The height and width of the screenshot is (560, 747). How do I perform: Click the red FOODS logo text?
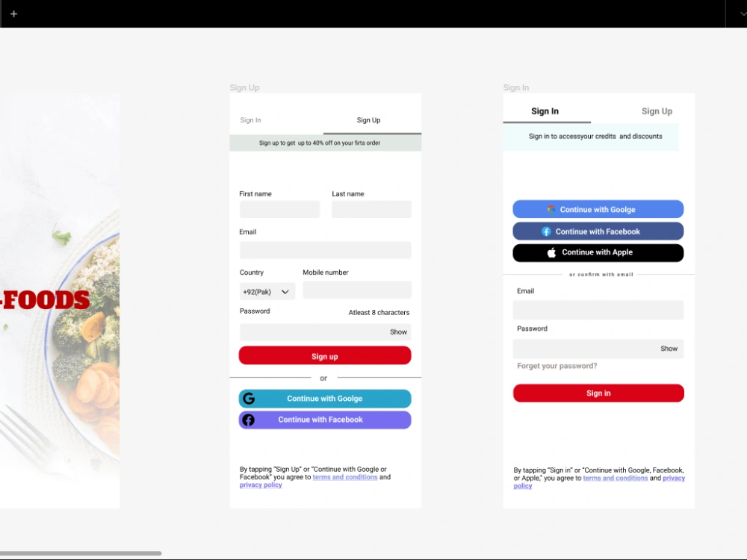point(45,300)
